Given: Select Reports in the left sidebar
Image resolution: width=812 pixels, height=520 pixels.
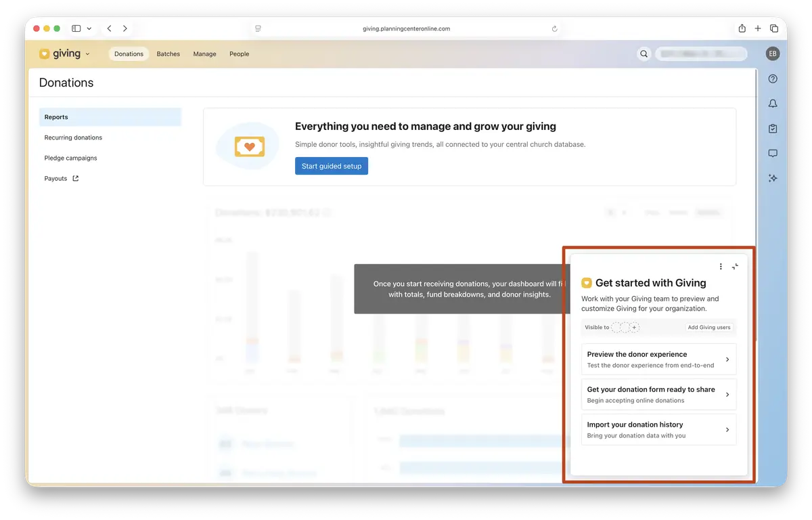Looking at the screenshot, I should [110, 117].
